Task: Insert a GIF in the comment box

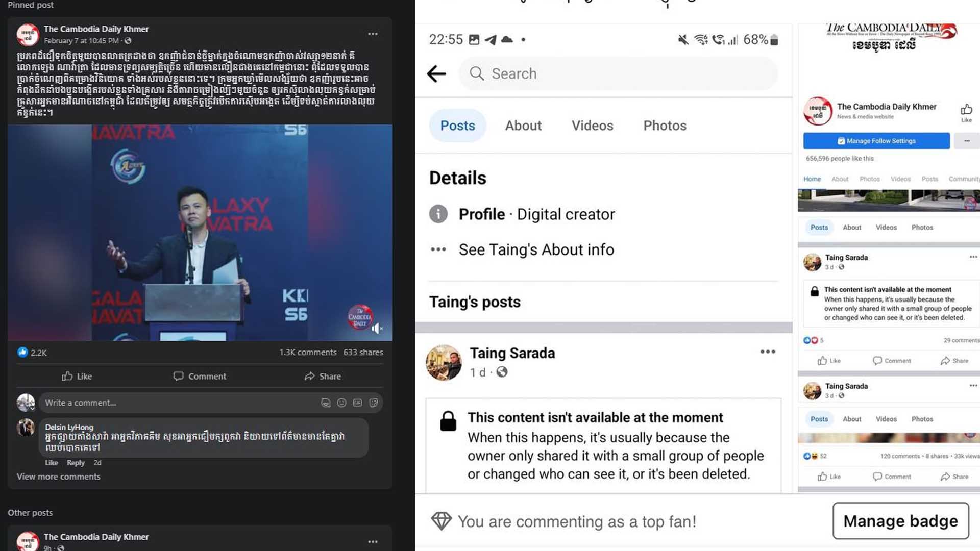Action: point(357,403)
